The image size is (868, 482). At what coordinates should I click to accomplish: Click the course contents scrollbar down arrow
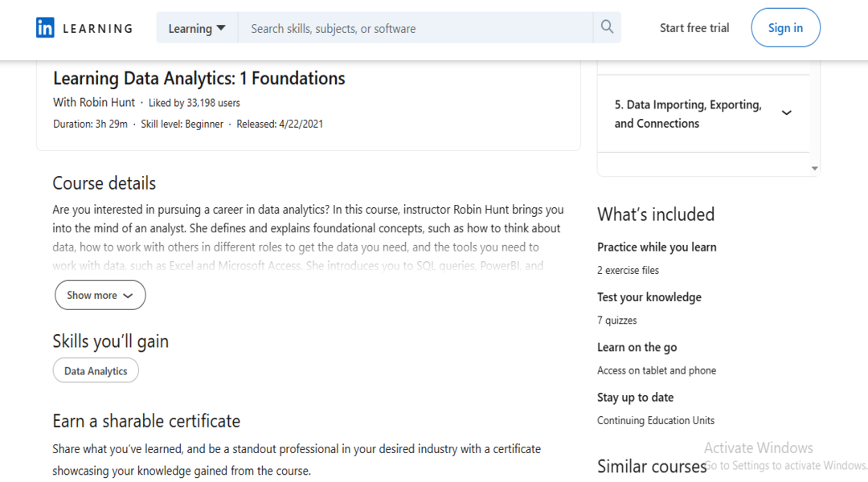(x=814, y=168)
